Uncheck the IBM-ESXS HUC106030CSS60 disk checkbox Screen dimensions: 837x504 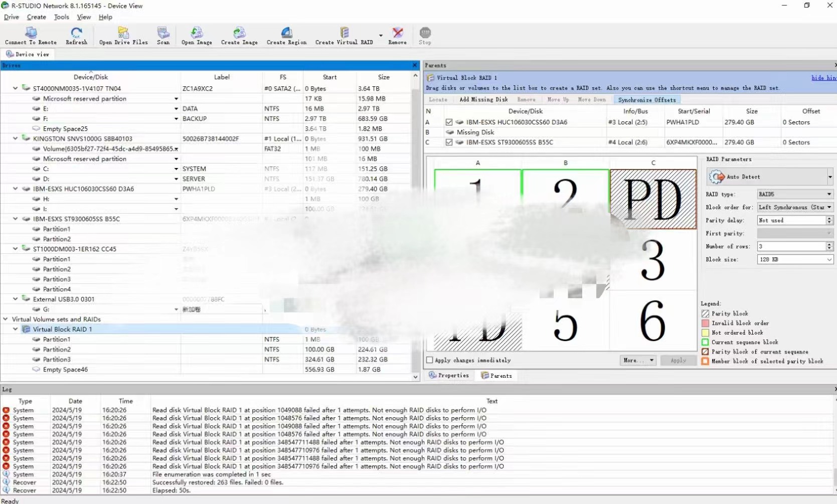pos(449,122)
